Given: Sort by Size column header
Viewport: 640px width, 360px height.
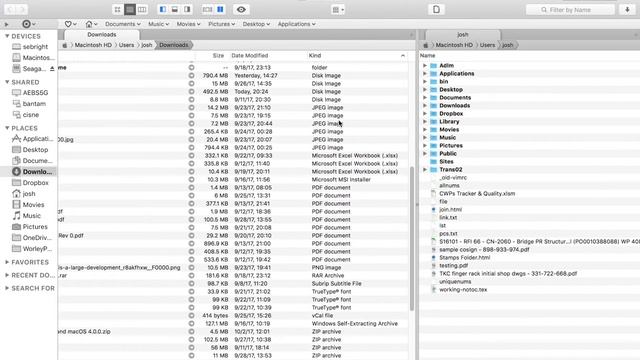Looking at the screenshot, I should [218, 56].
